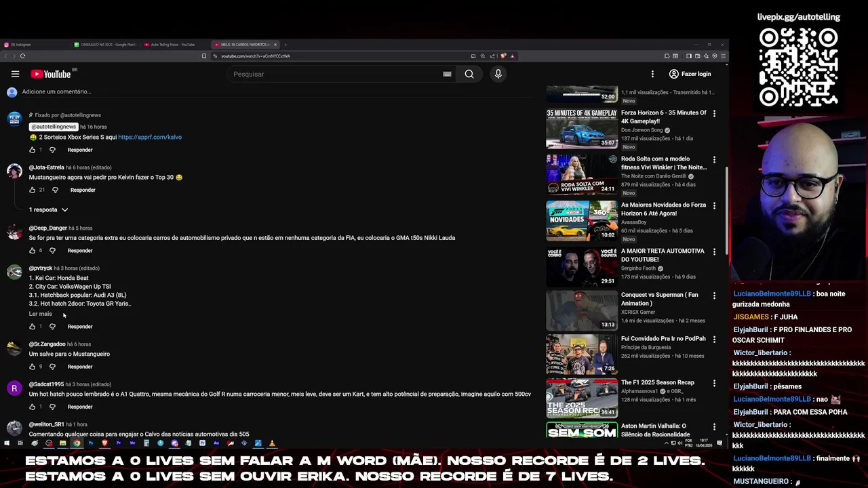Open YouTube settings three-dot menu
This screenshot has height=488, width=868.
pyautogui.click(x=652, y=74)
